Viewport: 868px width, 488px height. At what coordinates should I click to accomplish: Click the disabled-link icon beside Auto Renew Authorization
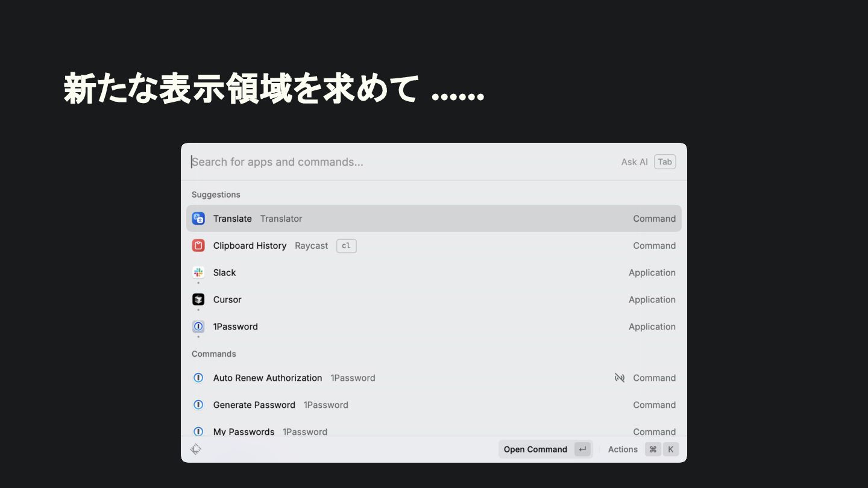point(620,378)
